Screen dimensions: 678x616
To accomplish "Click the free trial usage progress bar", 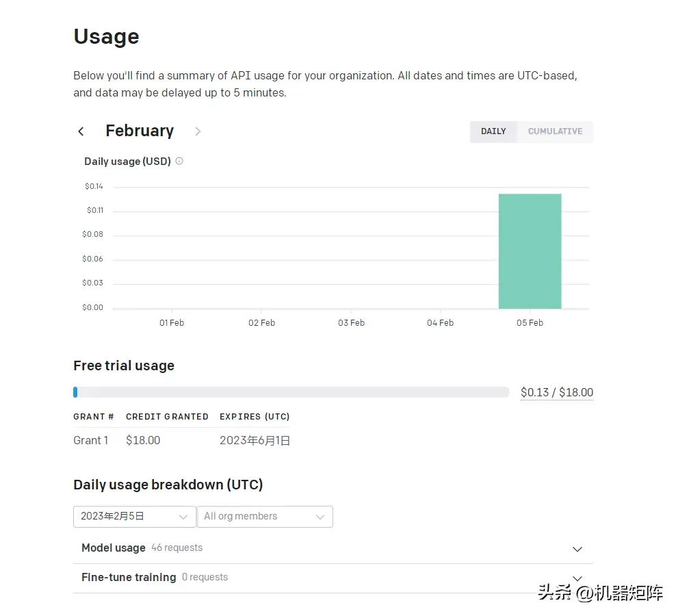I will click(x=291, y=392).
